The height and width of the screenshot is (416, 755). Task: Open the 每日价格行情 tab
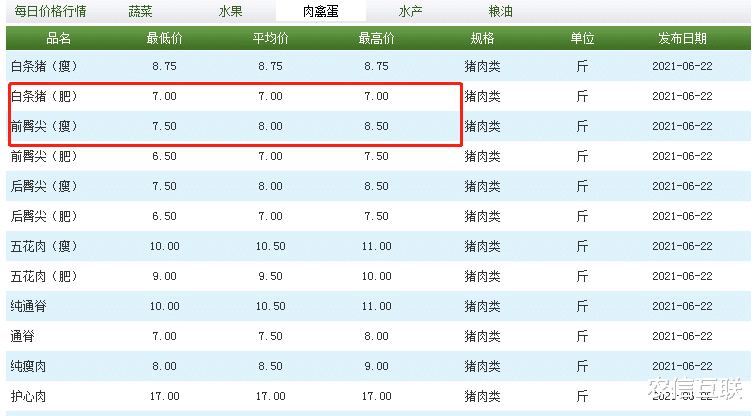[x=51, y=11]
